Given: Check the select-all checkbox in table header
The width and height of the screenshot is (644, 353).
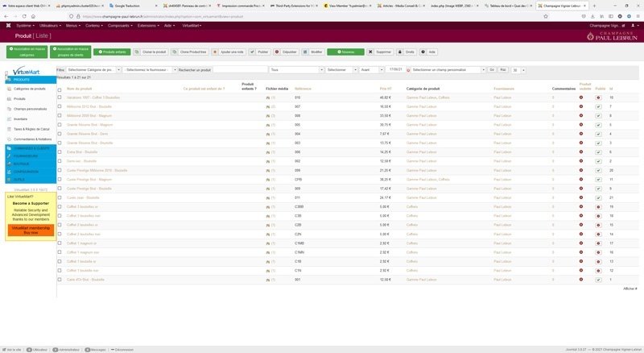Looking at the screenshot, I should point(60,88).
